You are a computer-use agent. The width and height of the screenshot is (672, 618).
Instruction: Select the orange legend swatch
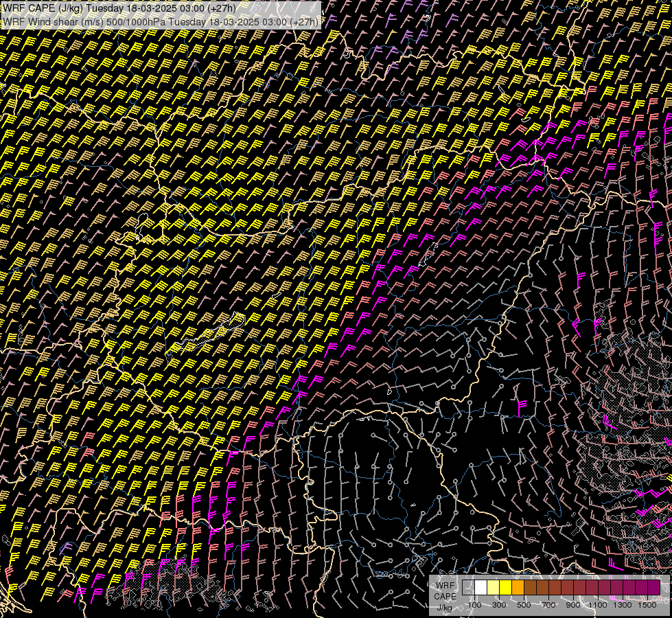click(518, 587)
